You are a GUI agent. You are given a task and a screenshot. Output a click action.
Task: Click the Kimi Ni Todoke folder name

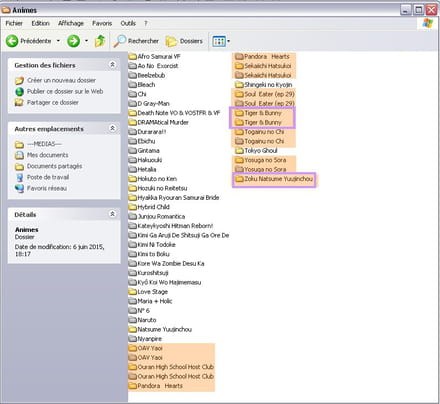coord(157,245)
